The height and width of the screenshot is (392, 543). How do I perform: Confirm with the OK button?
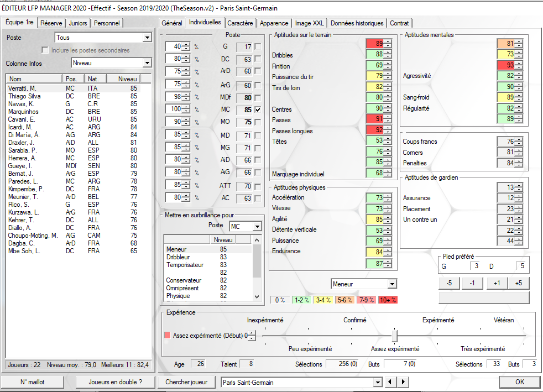click(519, 382)
